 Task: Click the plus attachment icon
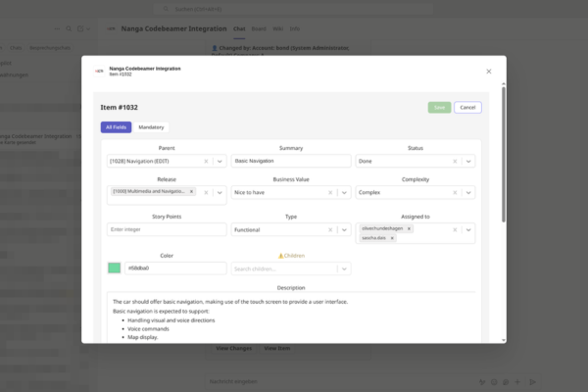click(517, 382)
